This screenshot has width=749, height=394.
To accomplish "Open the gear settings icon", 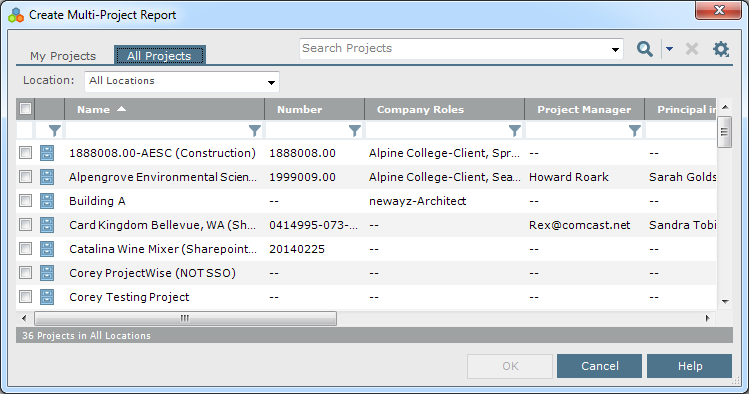I will [x=721, y=49].
